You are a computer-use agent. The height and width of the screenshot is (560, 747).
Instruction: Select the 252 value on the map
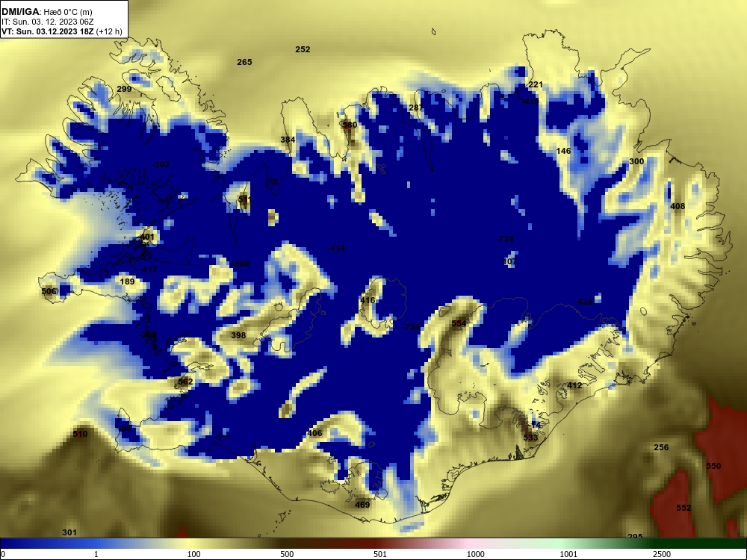pos(303,49)
